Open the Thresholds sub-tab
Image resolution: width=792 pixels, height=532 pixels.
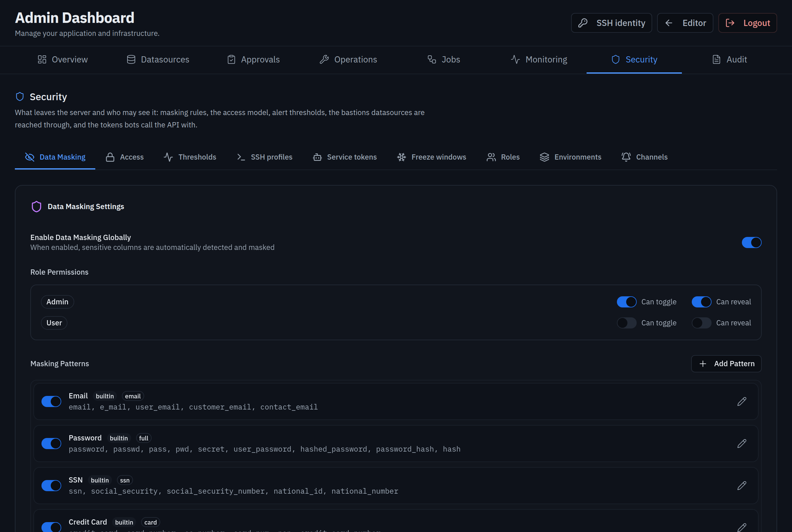[190, 157]
